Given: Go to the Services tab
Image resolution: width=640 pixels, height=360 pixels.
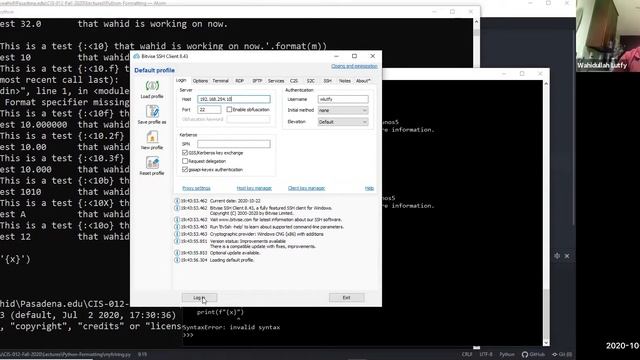Looking at the screenshot, I should coord(276,81).
